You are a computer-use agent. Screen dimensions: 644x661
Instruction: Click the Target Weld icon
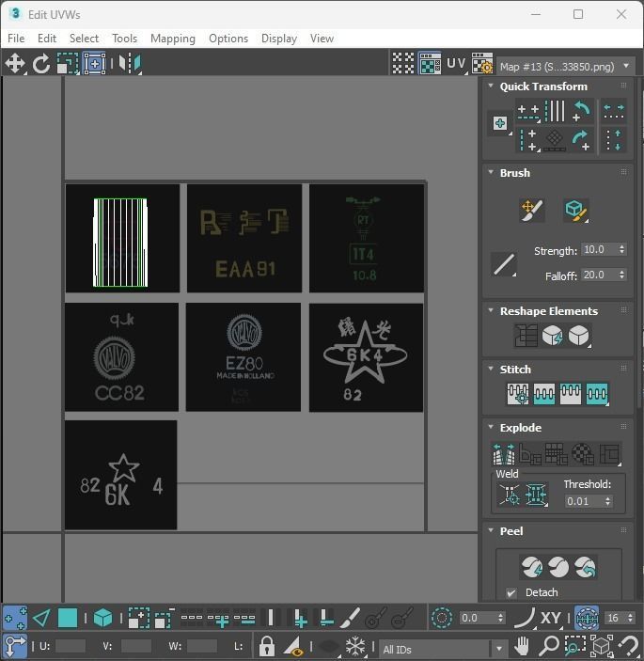(510, 495)
